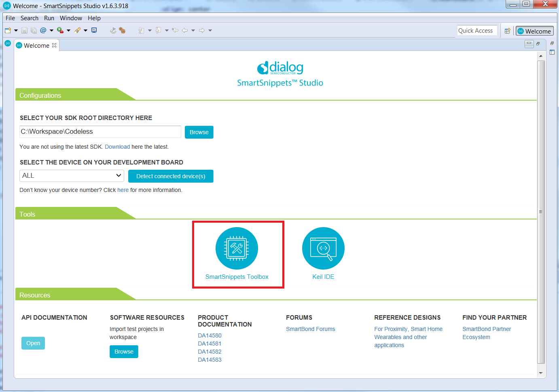Open the Run menu
Image resolution: width=559 pixels, height=392 pixels.
click(49, 18)
